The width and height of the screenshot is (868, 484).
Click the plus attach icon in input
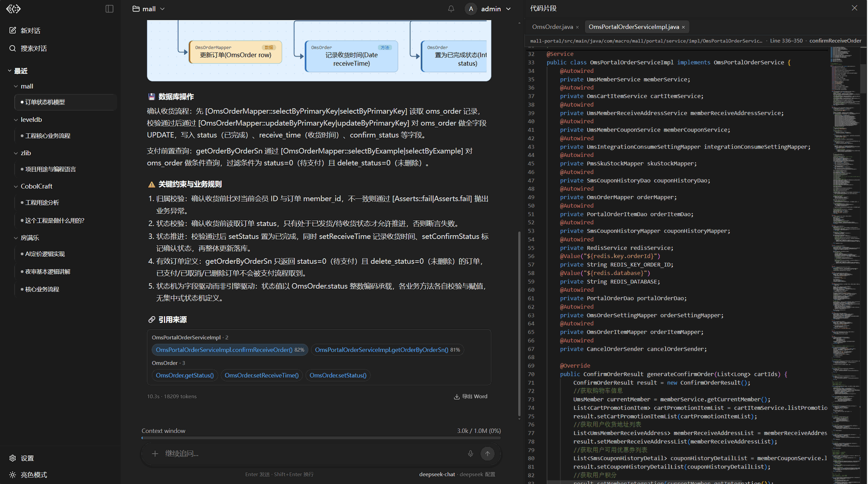[155, 453]
